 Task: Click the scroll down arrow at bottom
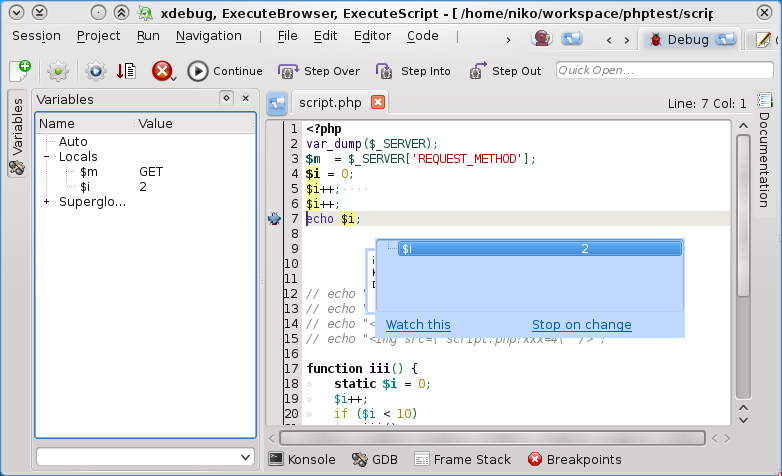743,420
